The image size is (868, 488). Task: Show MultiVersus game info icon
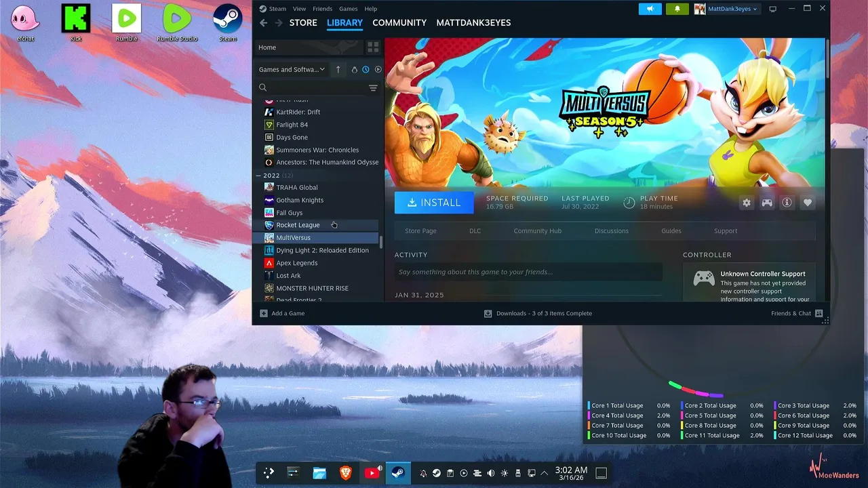click(x=787, y=203)
